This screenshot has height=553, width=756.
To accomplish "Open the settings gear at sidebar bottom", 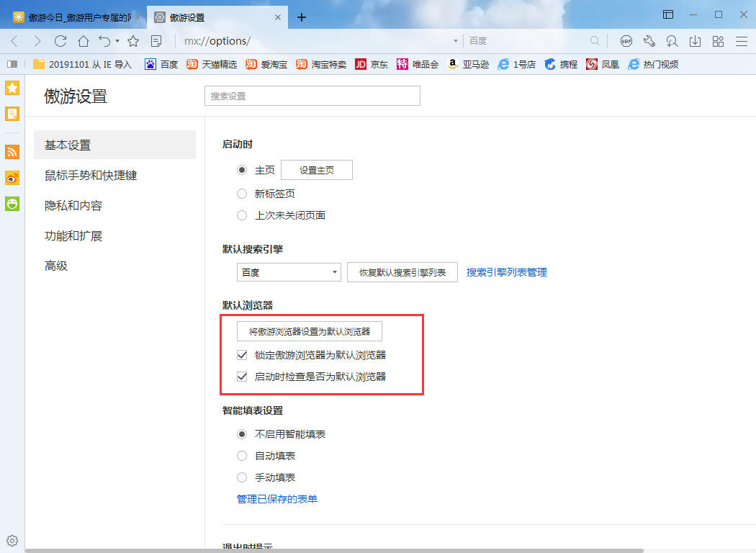I will (12, 540).
